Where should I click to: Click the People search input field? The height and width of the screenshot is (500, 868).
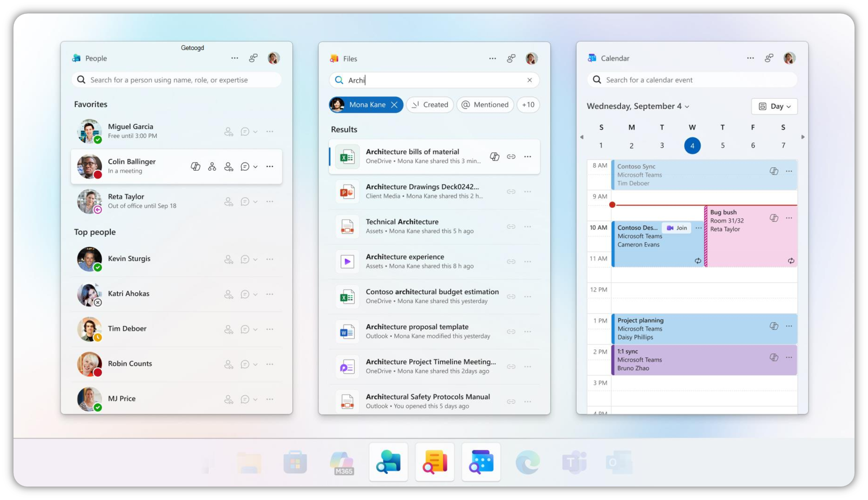pos(177,80)
